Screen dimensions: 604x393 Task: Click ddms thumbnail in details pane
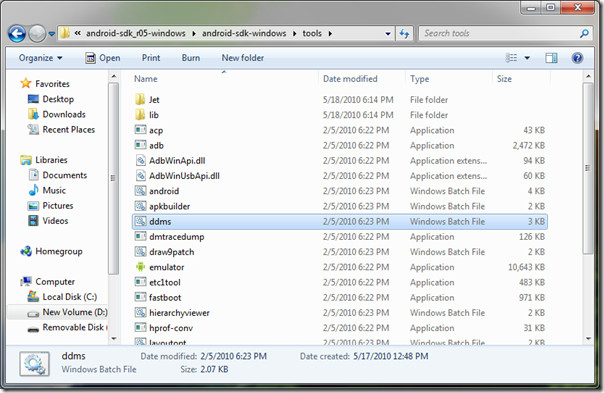[35, 364]
